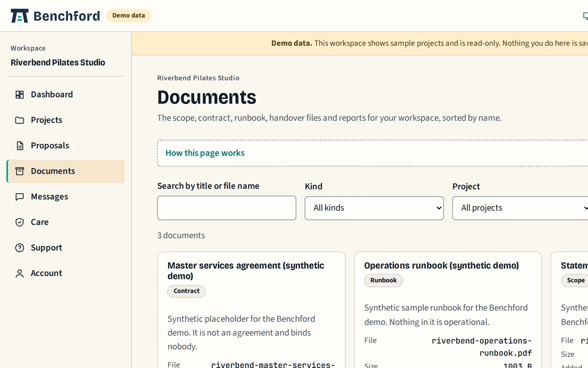The image size is (588, 368).
Task: Click the Master services agreement title
Action: tap(246, 271)
